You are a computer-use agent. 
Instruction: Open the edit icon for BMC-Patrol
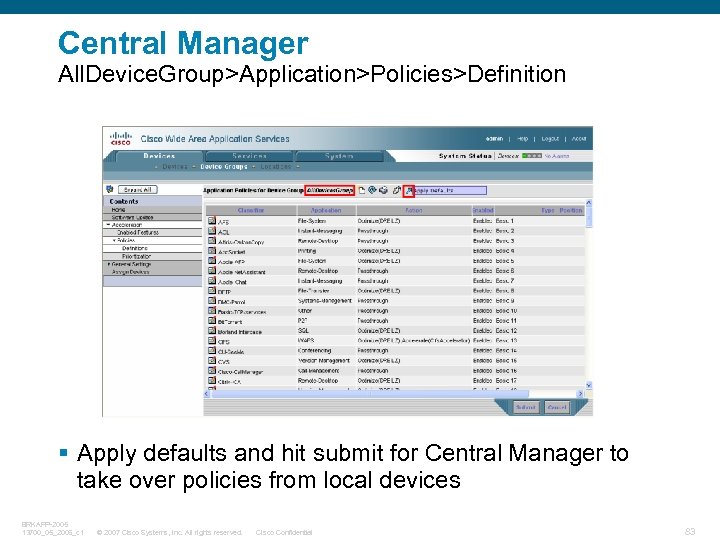coord(212,301)
